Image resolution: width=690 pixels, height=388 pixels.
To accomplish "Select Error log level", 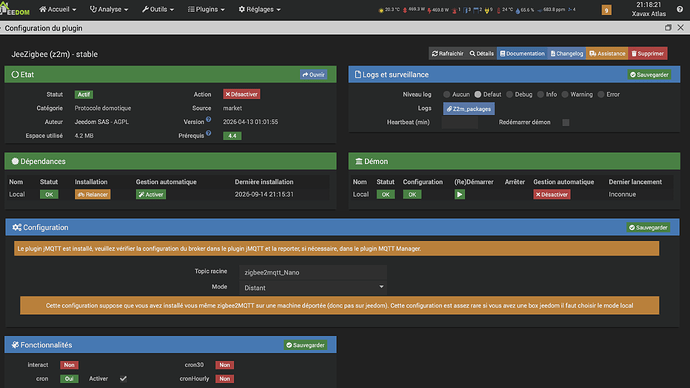I will [601, 95].
